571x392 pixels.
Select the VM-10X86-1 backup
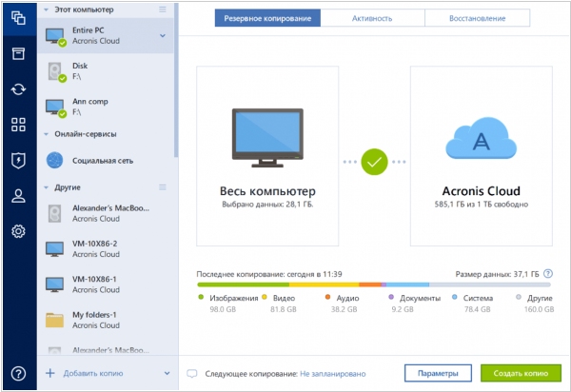106,284
